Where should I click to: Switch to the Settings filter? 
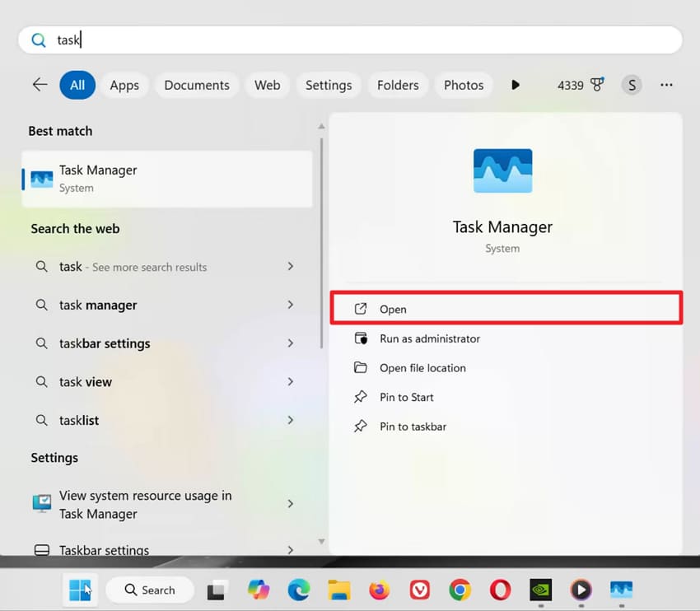328,85
